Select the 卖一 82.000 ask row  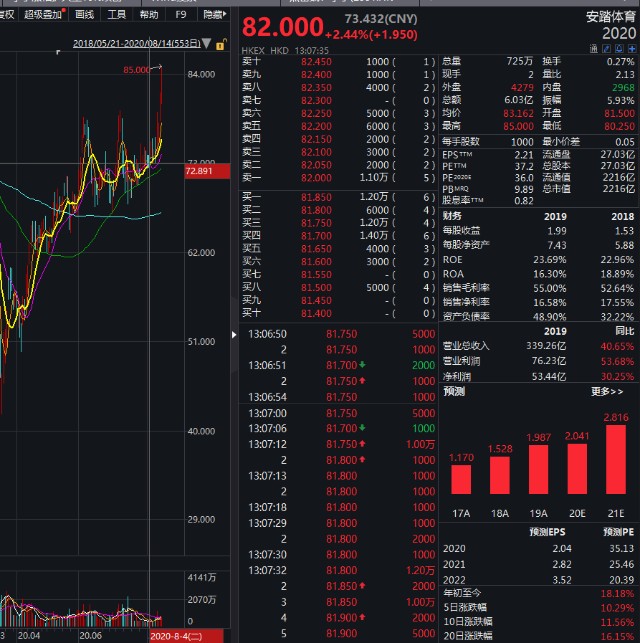point(338,178)
